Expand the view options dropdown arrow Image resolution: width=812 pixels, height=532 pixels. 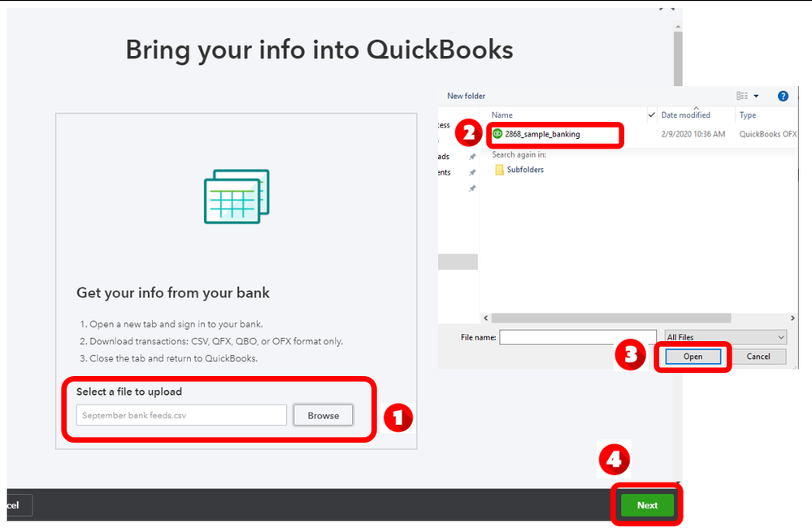tap(757, 96)
